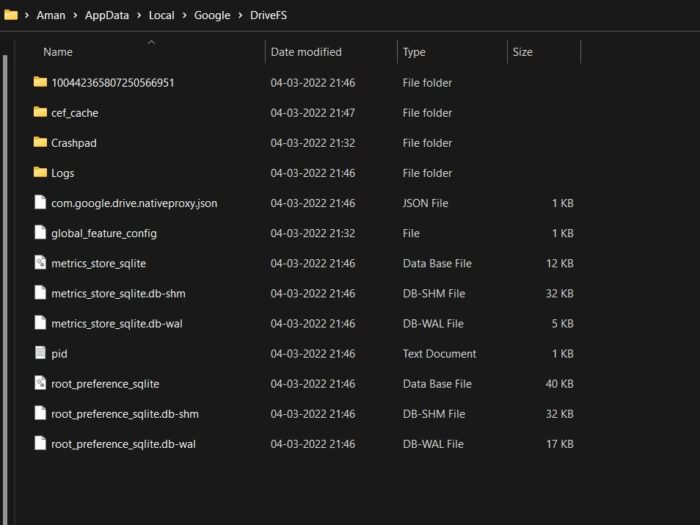
Task: Click the JSON file icon for com.google.drive.nativeproxy.json
Action: [x=40, y=203]
